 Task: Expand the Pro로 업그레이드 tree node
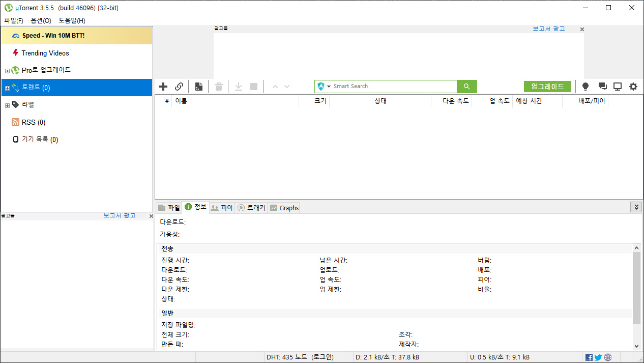tap(7, 71)
